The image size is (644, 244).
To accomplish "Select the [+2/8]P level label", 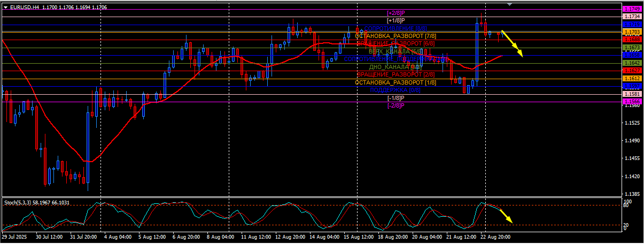I will (x=395, y=12).
